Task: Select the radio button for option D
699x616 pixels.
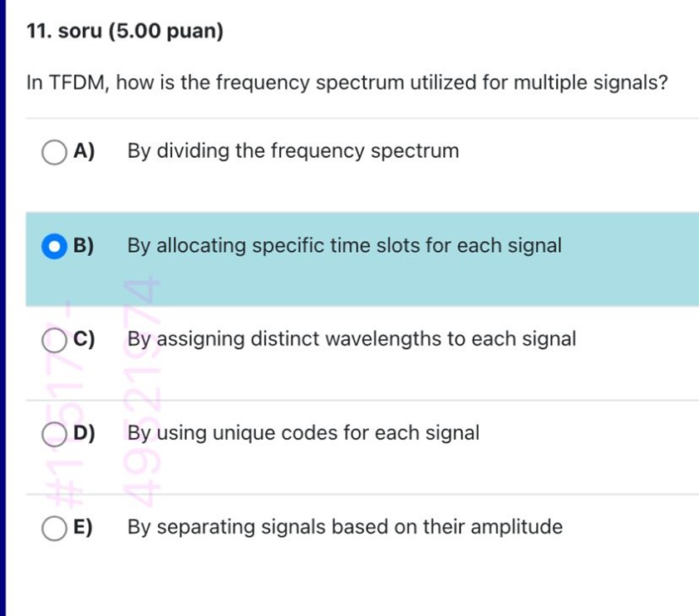Action: pyautogui.click(x=54, y=433)
